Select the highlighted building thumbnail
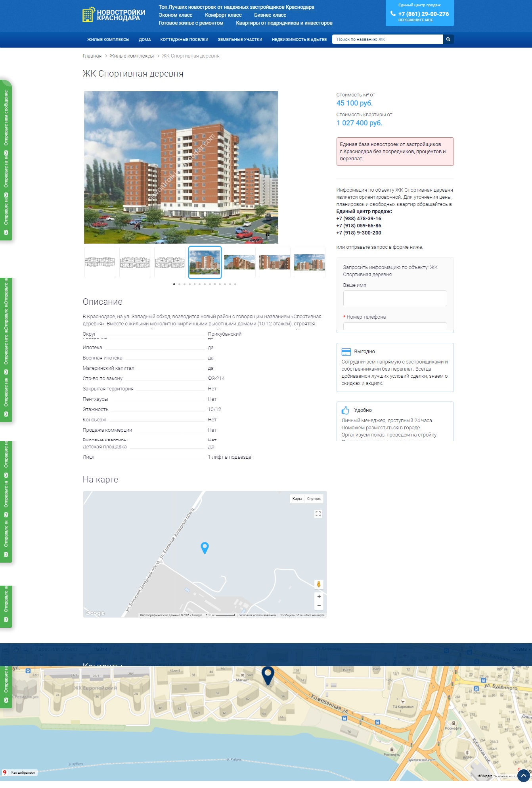The image size is (532, 788). [x=205, y=262]
